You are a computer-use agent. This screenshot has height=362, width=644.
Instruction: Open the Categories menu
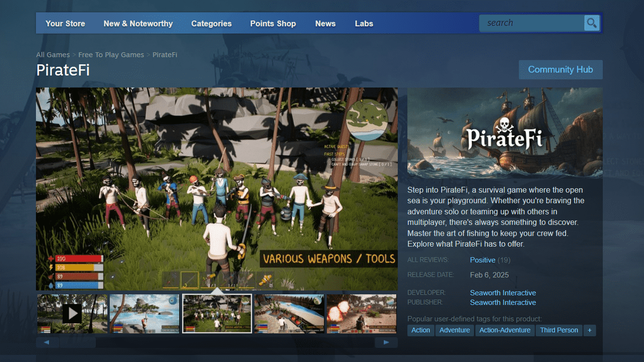[211, 24]
